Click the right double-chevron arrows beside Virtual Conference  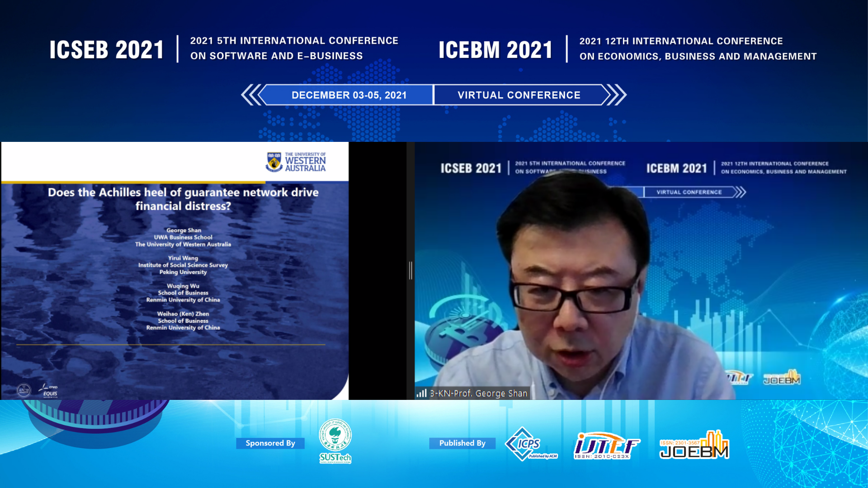coord(617,95)
